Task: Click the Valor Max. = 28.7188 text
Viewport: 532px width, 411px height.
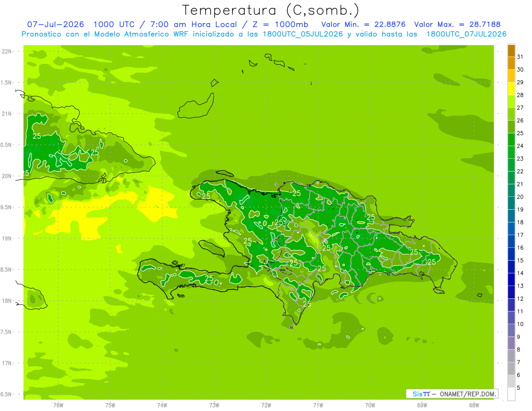Action: [x=457, y=24]
